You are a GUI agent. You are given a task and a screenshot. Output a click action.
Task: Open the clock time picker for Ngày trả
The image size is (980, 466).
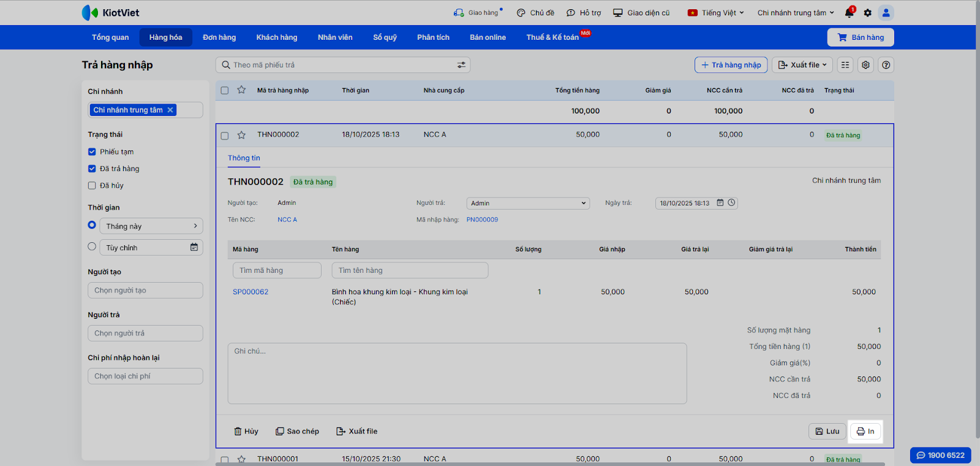click(731, 203)
